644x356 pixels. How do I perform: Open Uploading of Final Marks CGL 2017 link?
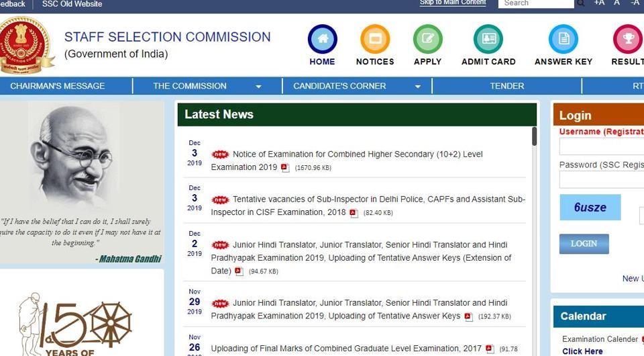click(346, 349)
